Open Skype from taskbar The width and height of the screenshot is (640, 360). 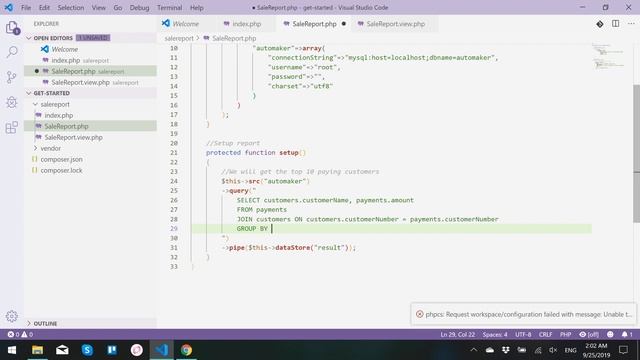click(87, 350)
